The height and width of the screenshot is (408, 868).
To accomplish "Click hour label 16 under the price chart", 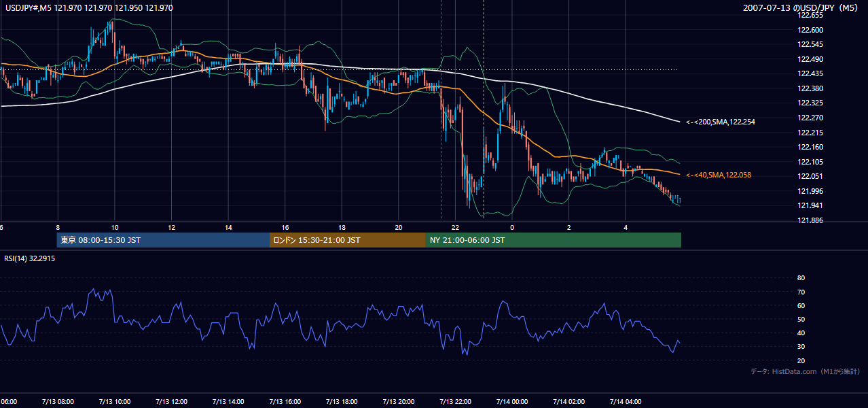I will click(x=285, y=228).
